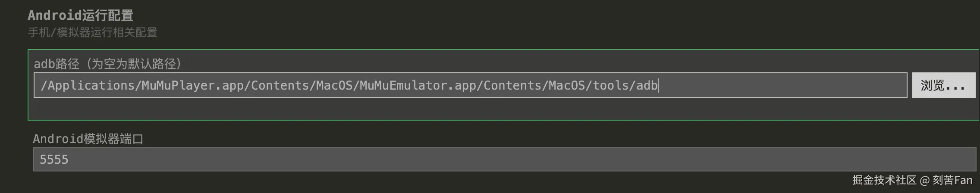Click the 手机/模拟器运行相关配置 subtitle text

point(92,32)
